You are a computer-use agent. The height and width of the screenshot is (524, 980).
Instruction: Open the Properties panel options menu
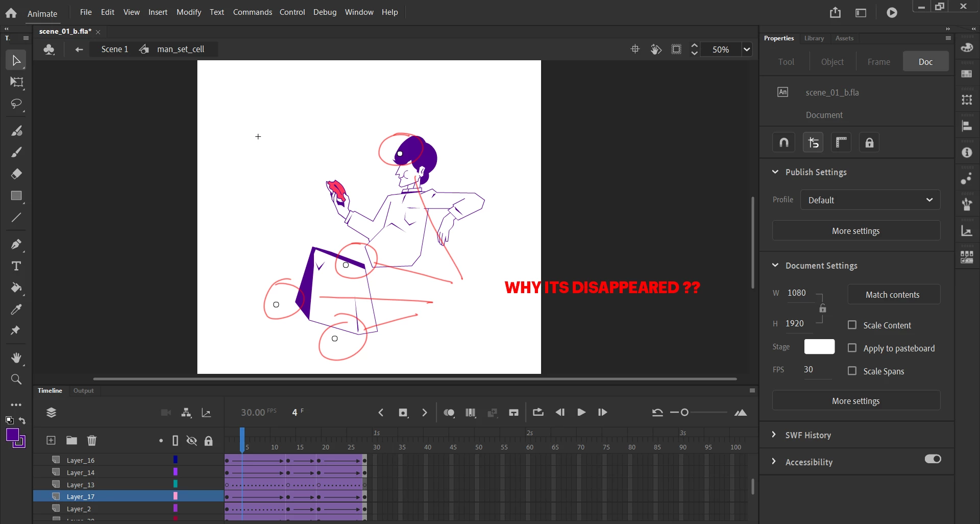[948, 38]
